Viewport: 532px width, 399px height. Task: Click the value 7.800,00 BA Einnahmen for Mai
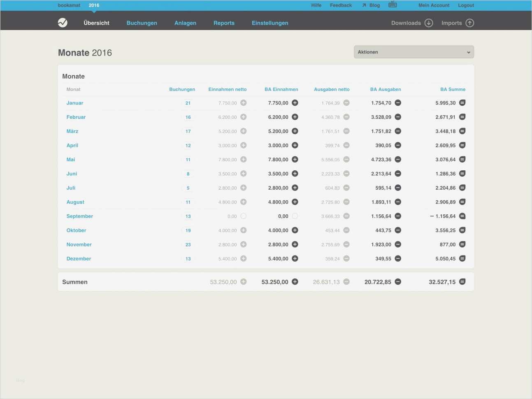(278, 160)
